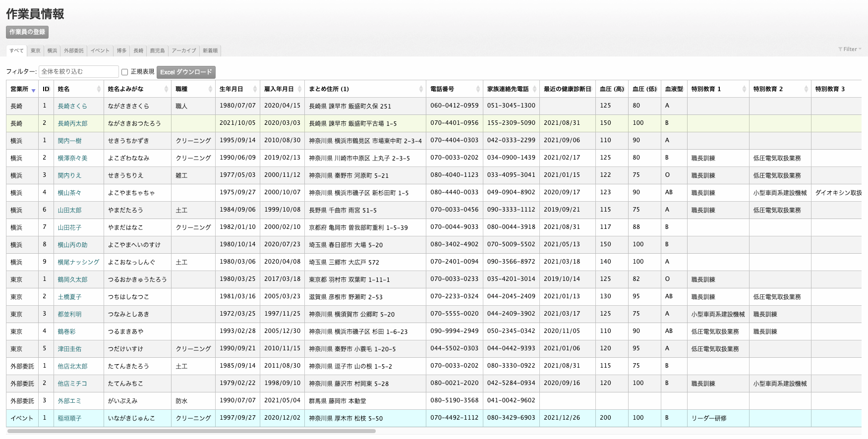Screen dimensions: 868x439
Task: Click the ID column header
Action: click(x=46, y=89)
